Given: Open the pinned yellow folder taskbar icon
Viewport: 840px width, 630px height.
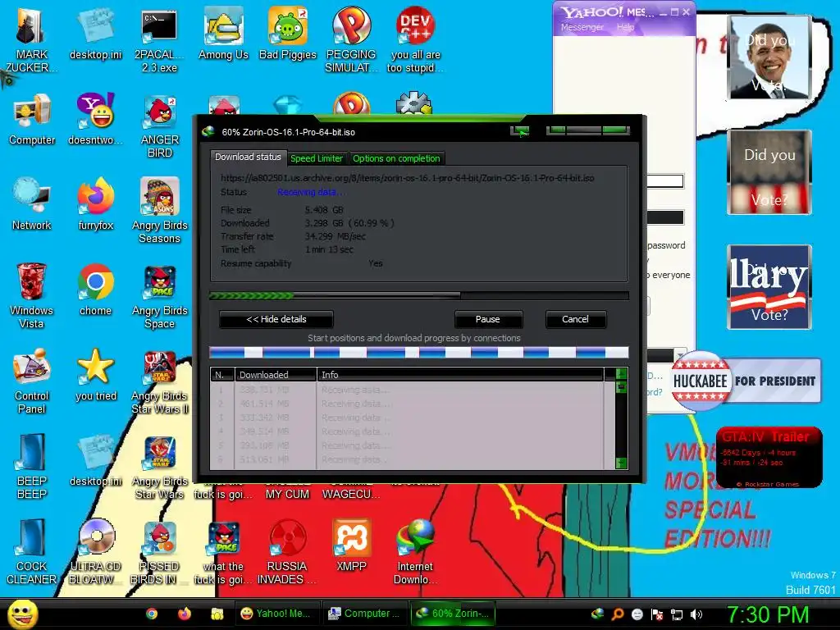Looking at the screenshot, I should point(217,614).
